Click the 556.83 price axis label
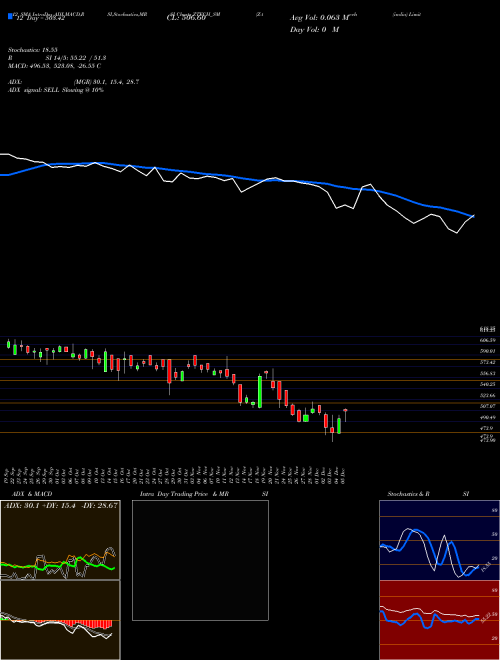500x660 pixels. 488,373
